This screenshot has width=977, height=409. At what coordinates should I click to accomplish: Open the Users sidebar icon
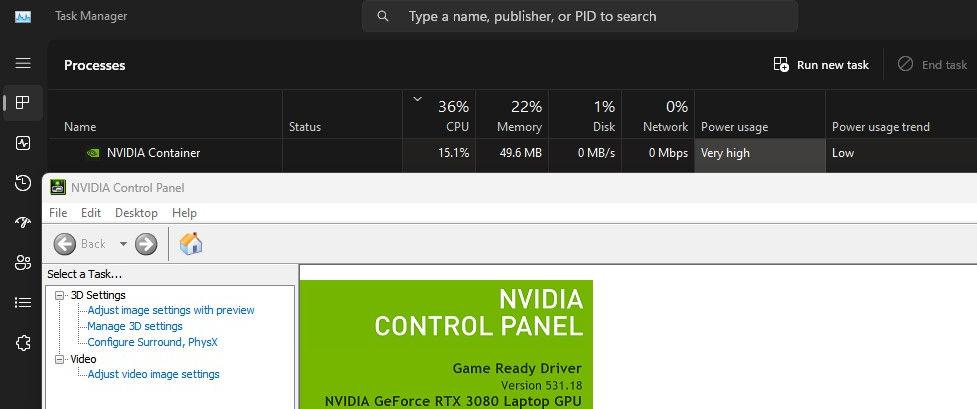point(23,262)
